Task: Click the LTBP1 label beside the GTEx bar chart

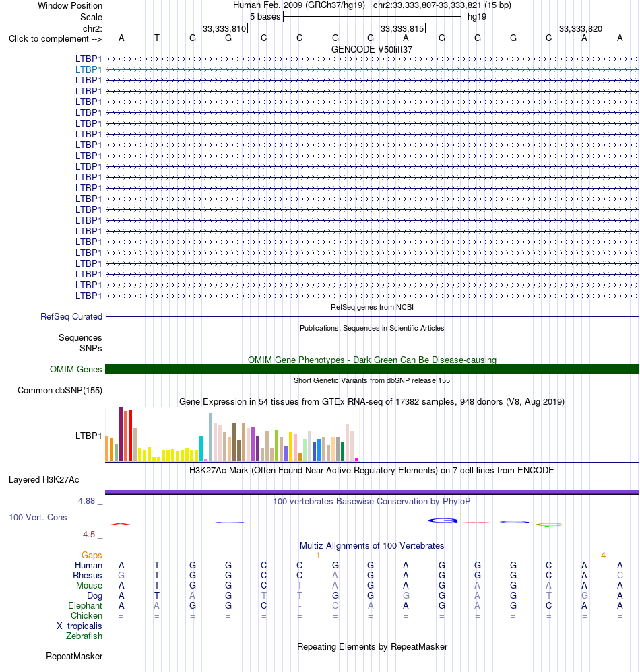Action: tap(89, 436)
